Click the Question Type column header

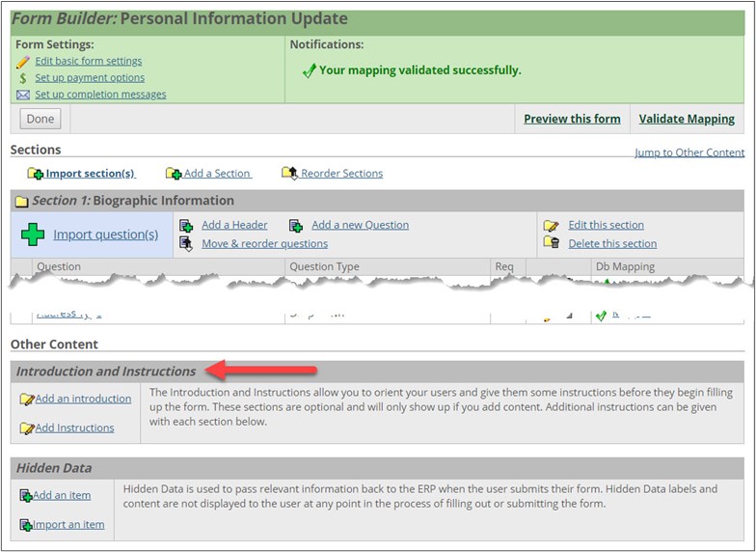click(x=324, y=266)
